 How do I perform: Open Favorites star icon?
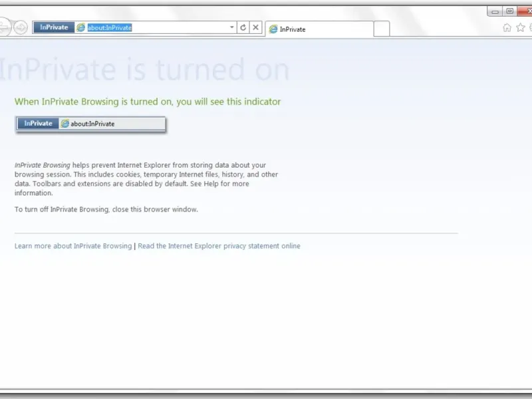pyautogui.click(x=520, y=27)
